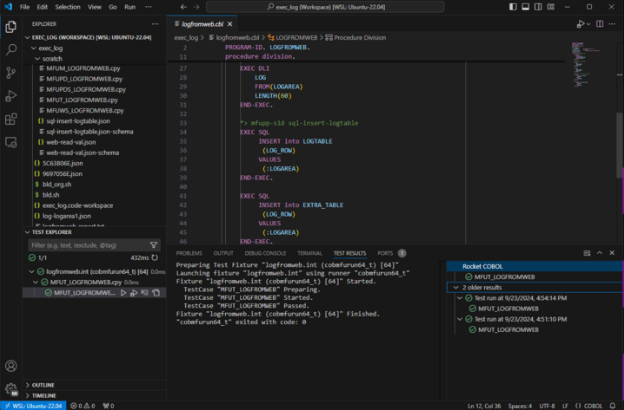Viewport: 624px width, 410px height.
Task: Open the Run and Debug view
Action: 11,96
